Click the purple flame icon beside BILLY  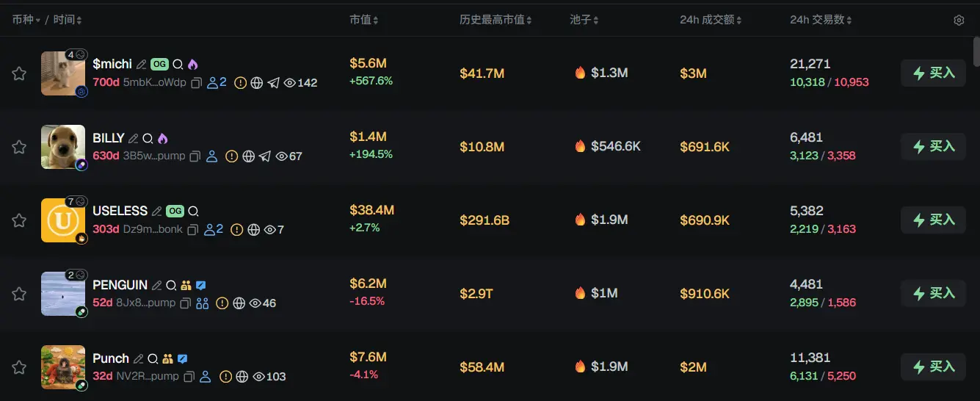[x=162, y=138]
